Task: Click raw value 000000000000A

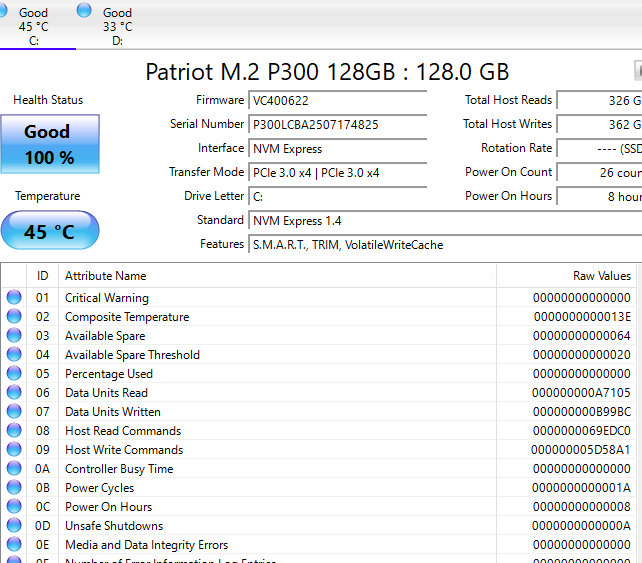Action: coord(581,526)
